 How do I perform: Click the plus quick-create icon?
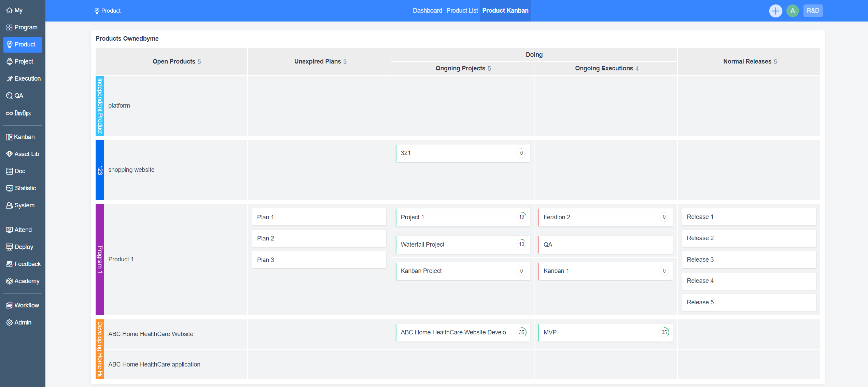click(775, 11)
